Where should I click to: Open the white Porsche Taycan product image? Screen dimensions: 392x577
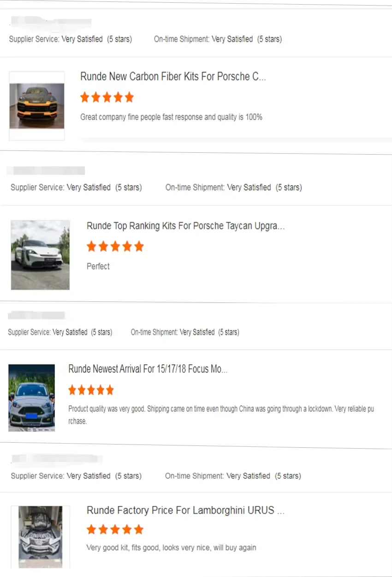(41, 255)
